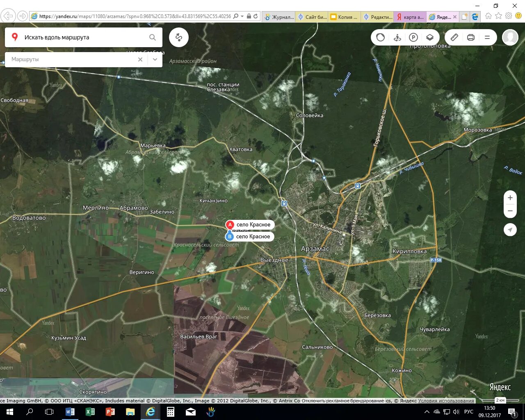Image resolution: width=525 pixels, height=420 pixels.
Task: Switch to the Журнал tab
Action: 279,17
